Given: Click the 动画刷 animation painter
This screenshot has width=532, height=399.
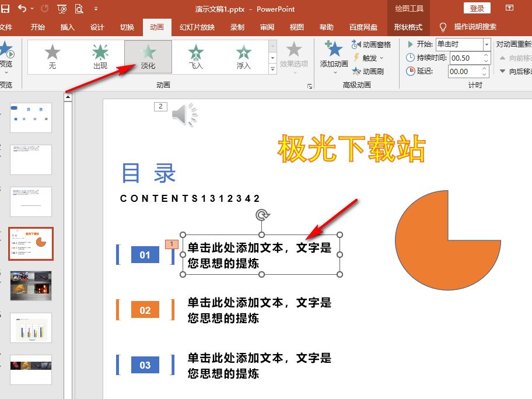Looking at the screenshot, I should coord(368,71).
